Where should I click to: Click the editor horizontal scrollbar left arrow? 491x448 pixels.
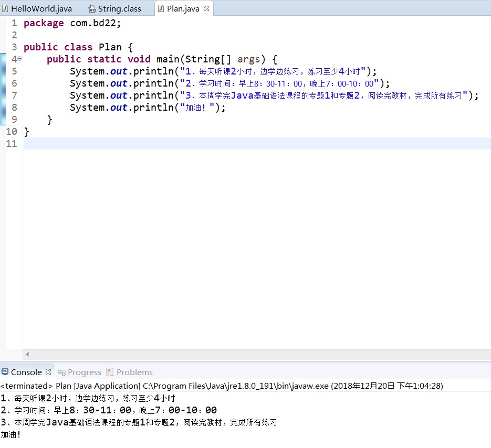(x=27, y=354)
